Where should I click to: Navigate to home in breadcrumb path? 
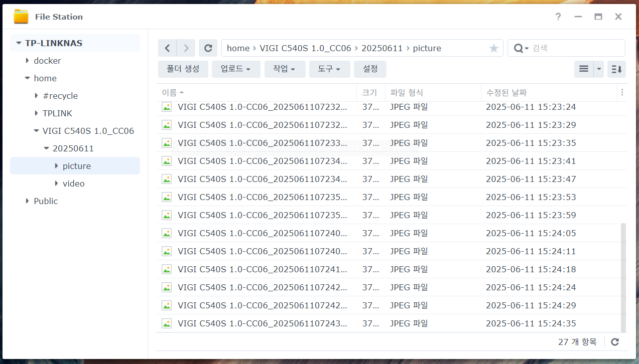pos(238,48)
